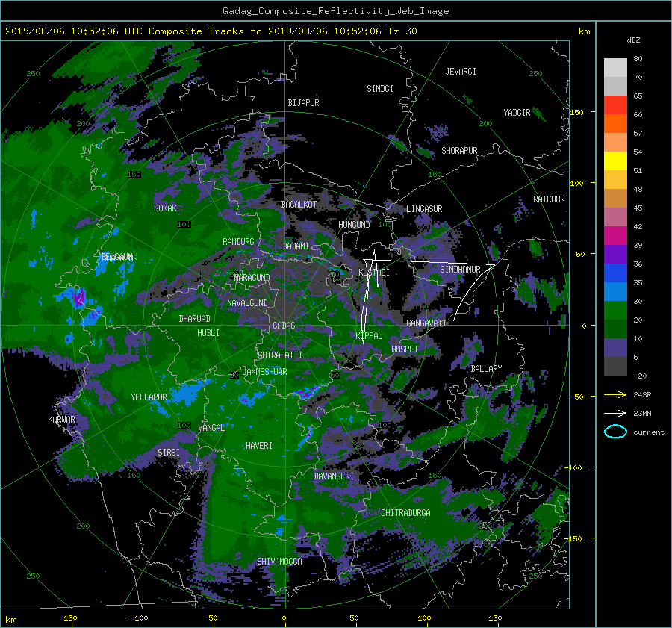Image resolution: width=672 pixels, height=628 pixels.
Task: Click the BAGALKOT city label
Action: (x=299, y=205)
